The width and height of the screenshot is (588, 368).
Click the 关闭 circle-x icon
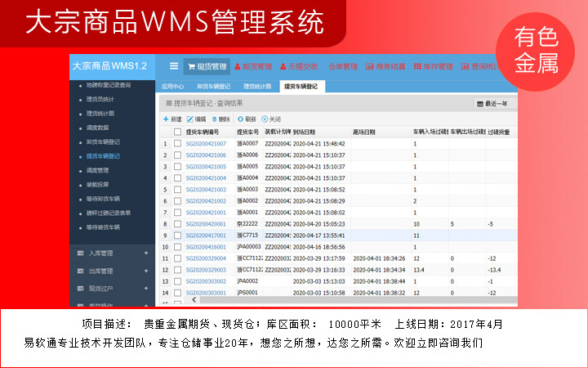tap(265, 119)
